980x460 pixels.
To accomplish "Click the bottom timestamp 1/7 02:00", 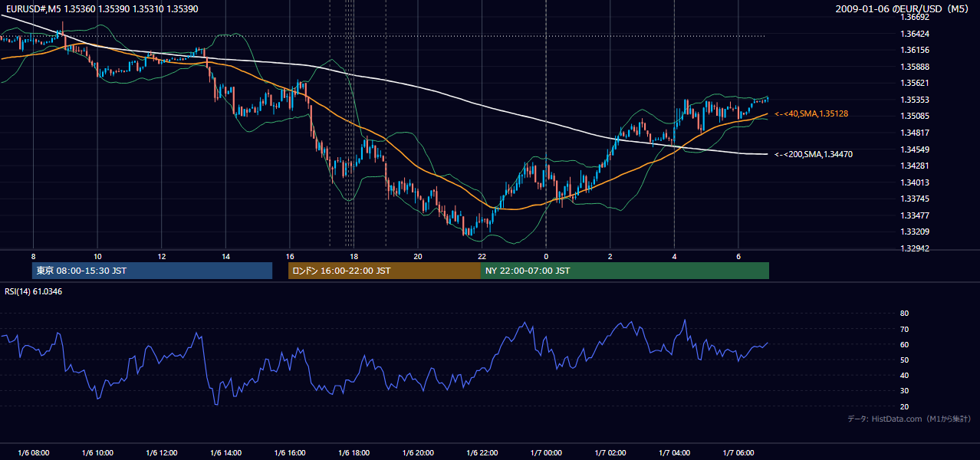I will coord(610,453).
